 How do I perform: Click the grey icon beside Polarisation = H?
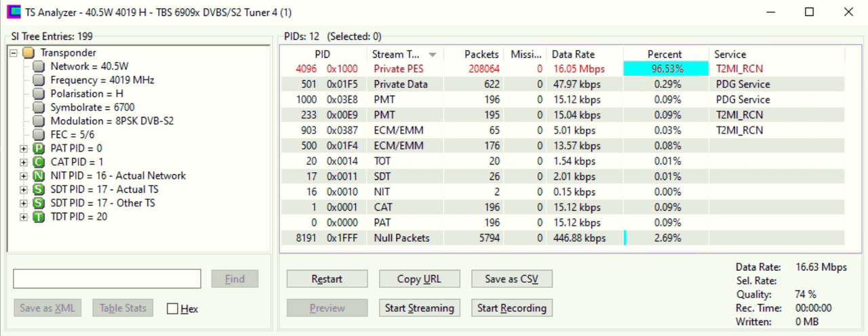click(x=38, y=93)
